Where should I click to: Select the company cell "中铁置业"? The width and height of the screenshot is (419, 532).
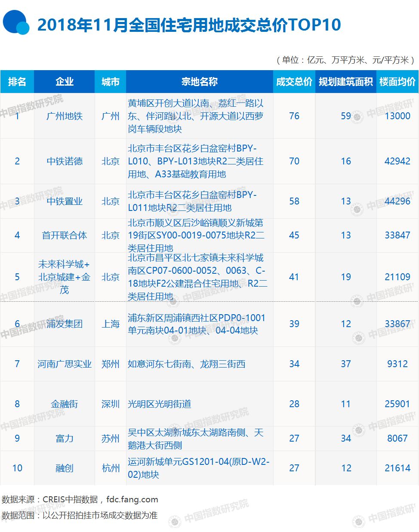point(65,201)
